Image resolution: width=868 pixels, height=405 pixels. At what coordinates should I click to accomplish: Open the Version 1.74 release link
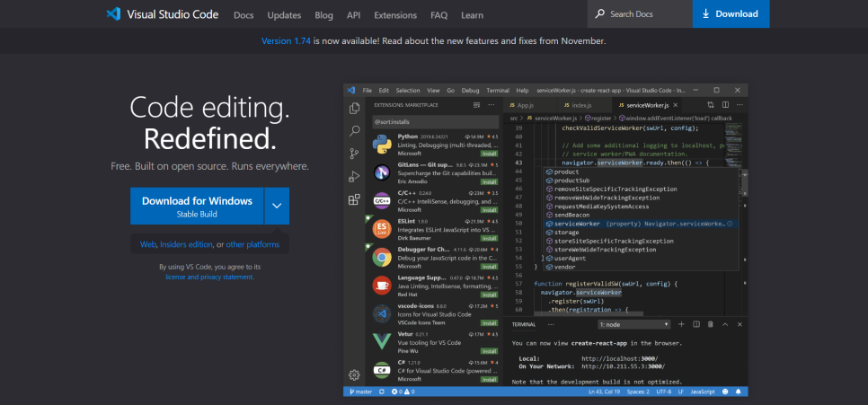[x=286, y=41]
